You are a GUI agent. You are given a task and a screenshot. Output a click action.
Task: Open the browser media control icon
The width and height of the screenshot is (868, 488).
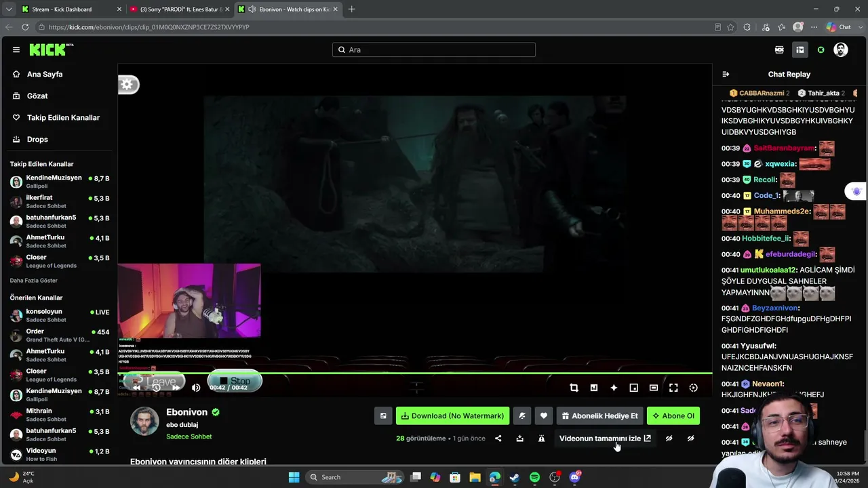click(x=766, y=27)
